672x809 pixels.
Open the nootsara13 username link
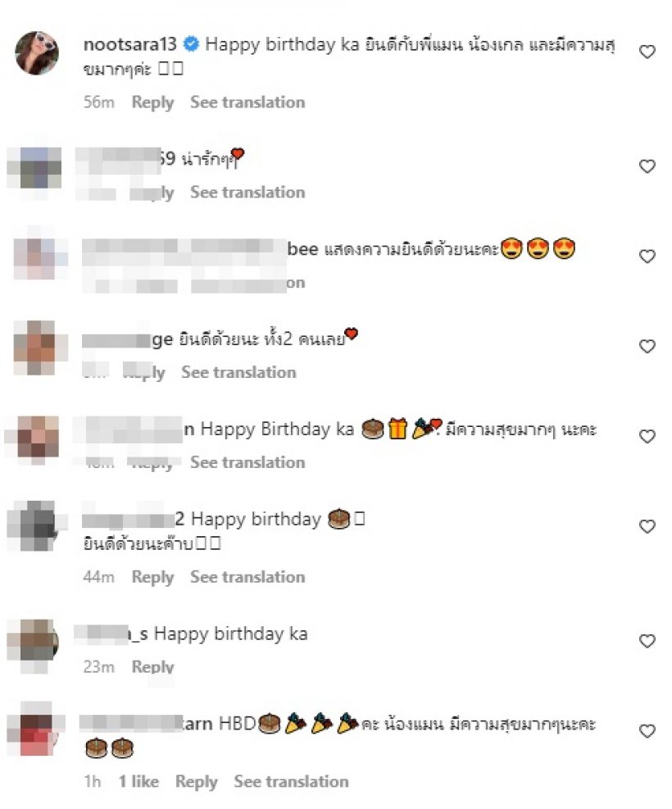(130, 44)
